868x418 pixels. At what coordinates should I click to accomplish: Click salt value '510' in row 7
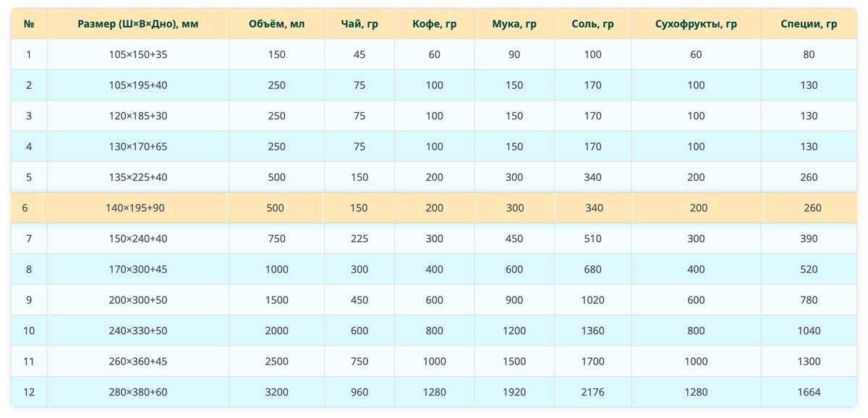click(592, 239)
